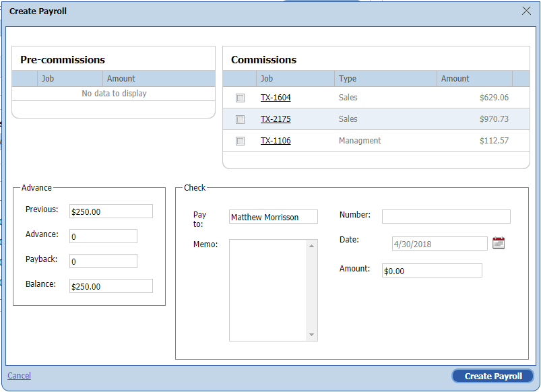Click into the Advance amount field

[103, 236]
